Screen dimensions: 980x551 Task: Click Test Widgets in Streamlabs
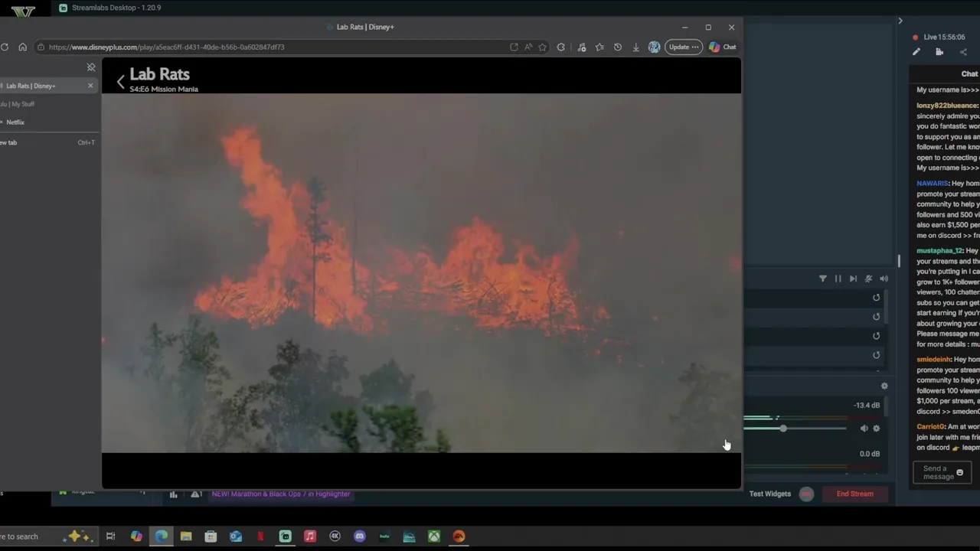pyautogui.click(x=769, y=494)
